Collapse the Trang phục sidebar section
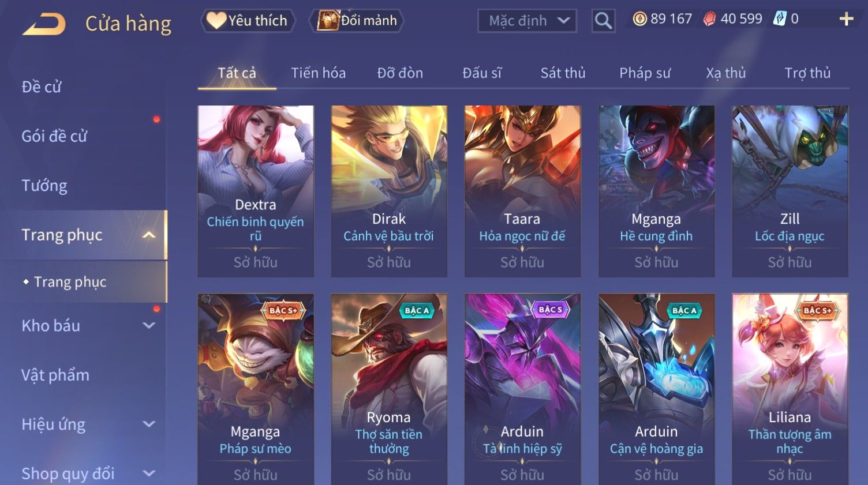 [149, 235]
